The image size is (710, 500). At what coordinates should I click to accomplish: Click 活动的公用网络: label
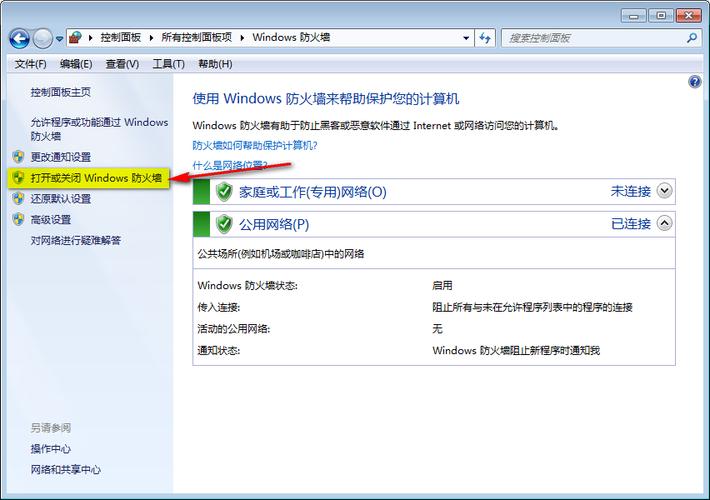click(234, 329)
